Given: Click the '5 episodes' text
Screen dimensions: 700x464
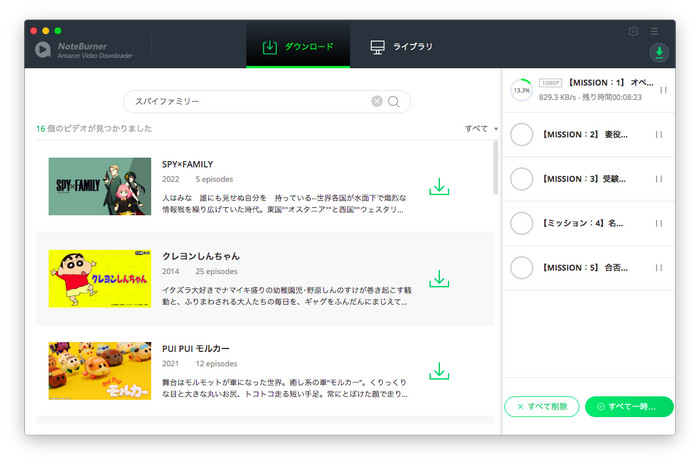Looking at the screenshot, I should coord(214,179).
